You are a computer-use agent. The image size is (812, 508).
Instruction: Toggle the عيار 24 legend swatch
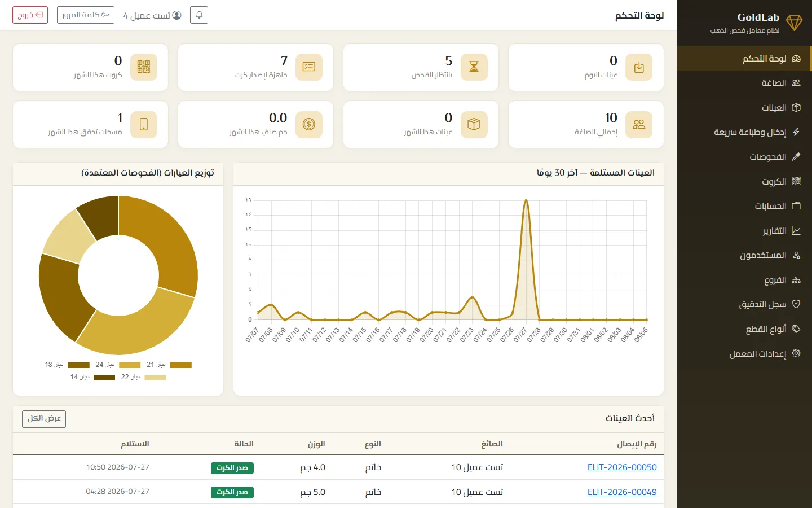pos(130,365)
